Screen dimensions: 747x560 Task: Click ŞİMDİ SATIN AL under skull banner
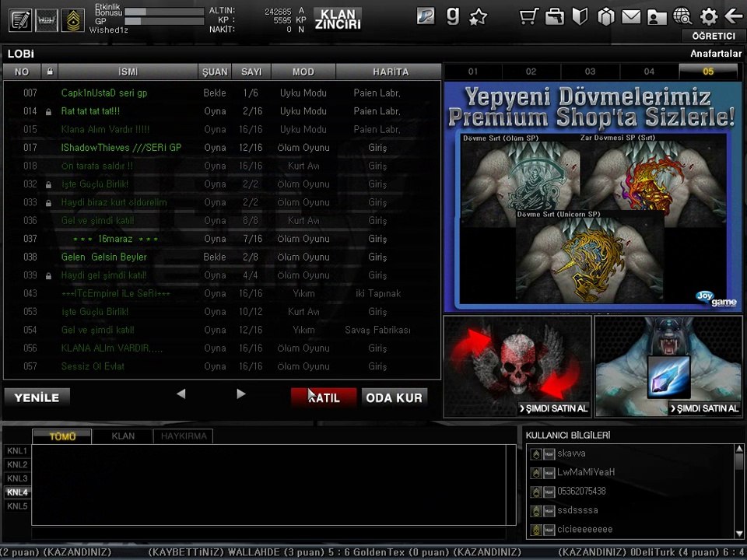tap(554, 408)
